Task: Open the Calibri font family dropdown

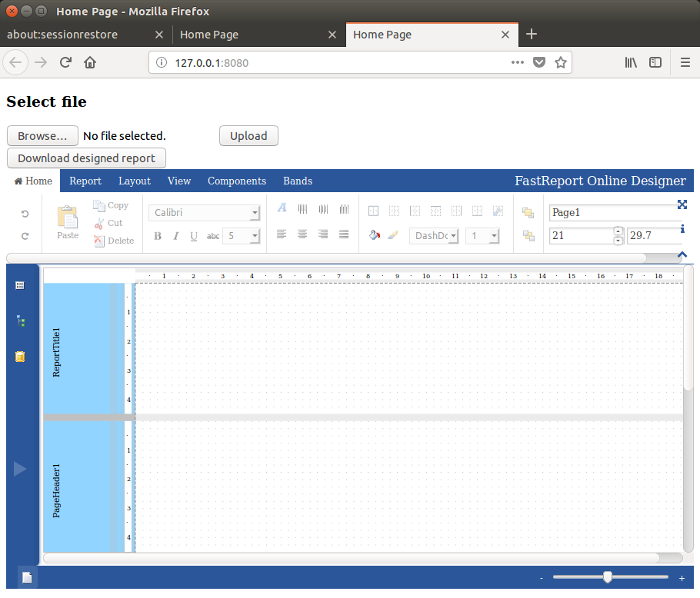Action: 205,213
